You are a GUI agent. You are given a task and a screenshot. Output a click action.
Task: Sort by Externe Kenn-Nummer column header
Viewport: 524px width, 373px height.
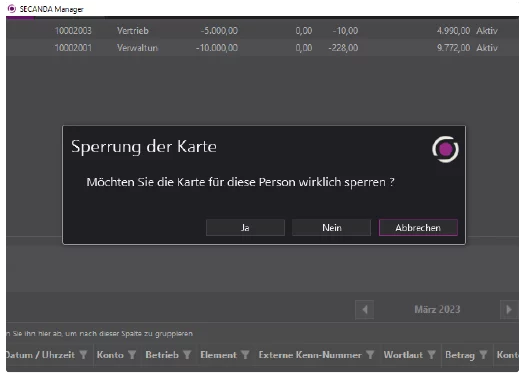[310, 355]
